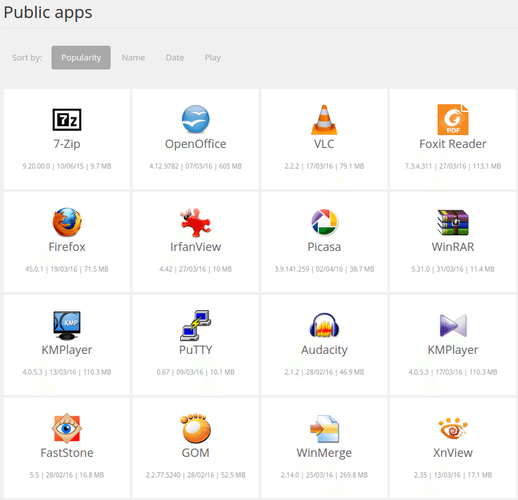The height and width of the screenshot is (500, 518).
Task: Open KMPlayer monitor icon dated 13/03/16
Action: [x=67, y=325]
